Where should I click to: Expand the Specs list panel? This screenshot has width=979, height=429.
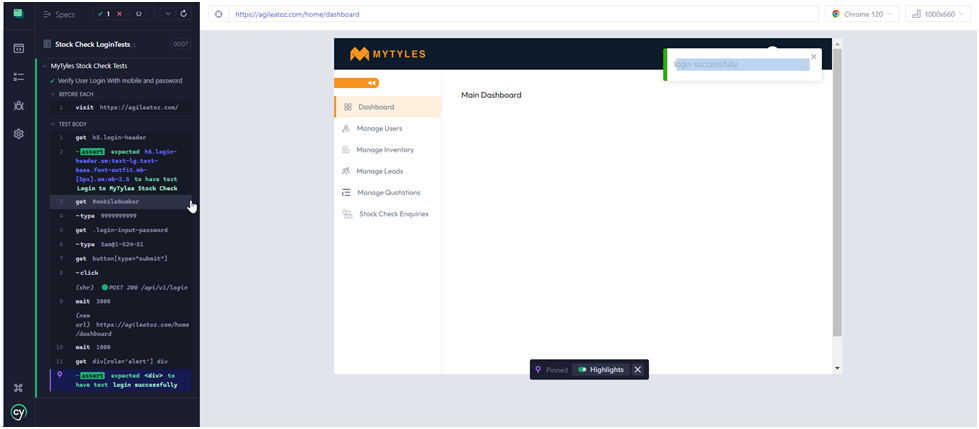pyautogui.click(x=59, y=14)
